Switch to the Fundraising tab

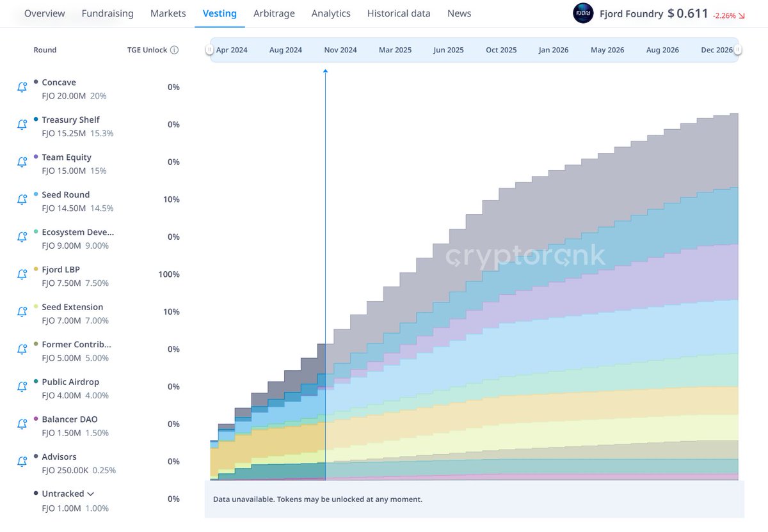tap(108, 13)
